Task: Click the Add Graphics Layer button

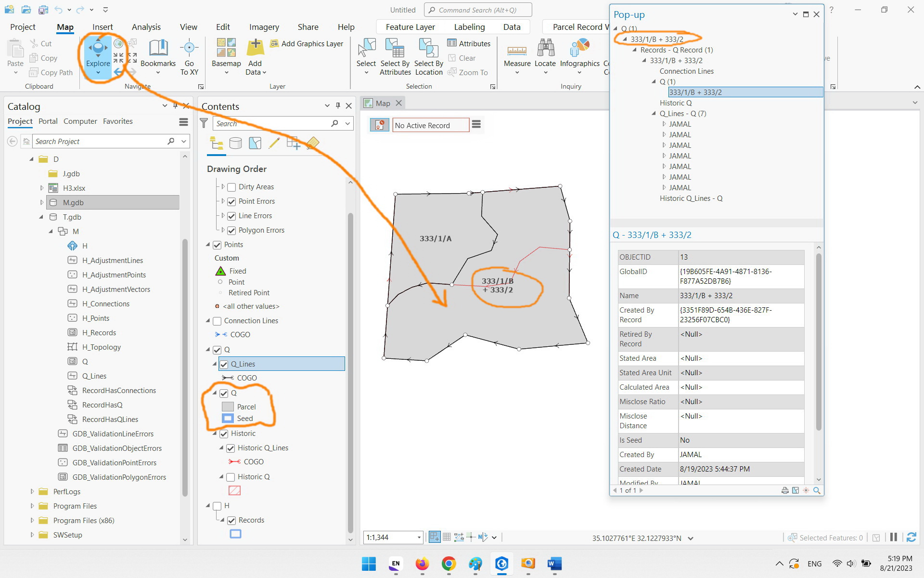Action: tap(307, 43)
